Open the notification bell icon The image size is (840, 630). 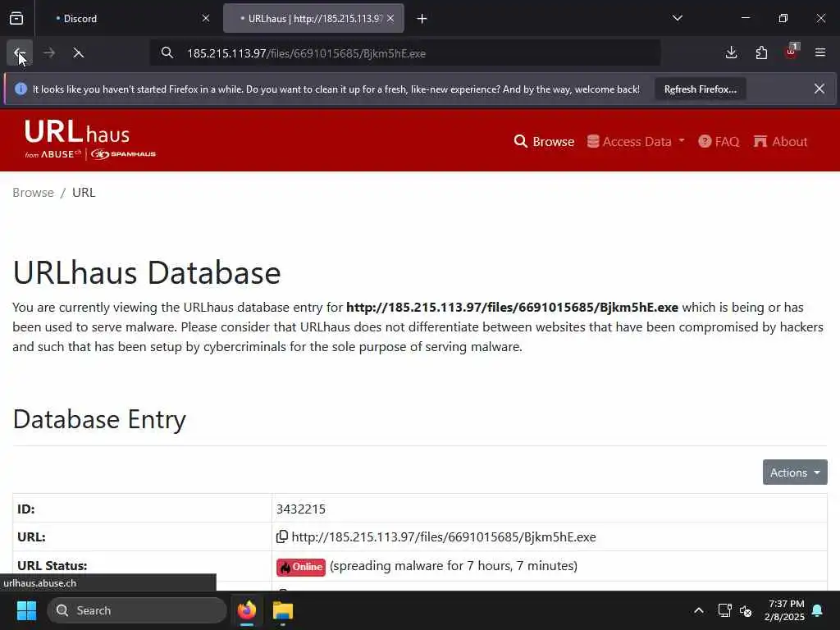pos(818,610)
